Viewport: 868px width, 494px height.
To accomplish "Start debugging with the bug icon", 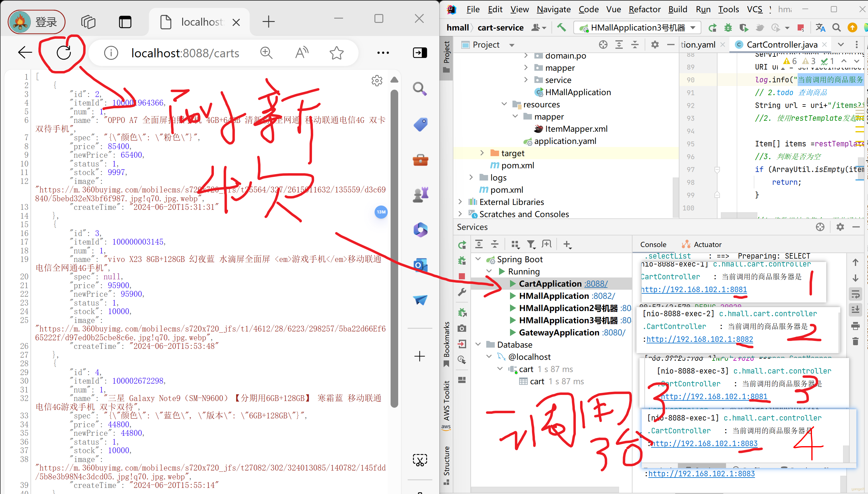I will (728, 27).
